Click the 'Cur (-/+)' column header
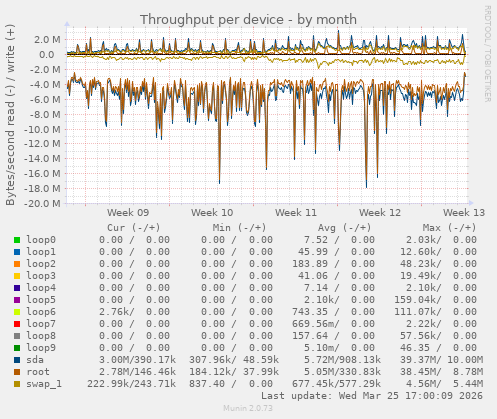497x419 pixels. tap(134, 228)
